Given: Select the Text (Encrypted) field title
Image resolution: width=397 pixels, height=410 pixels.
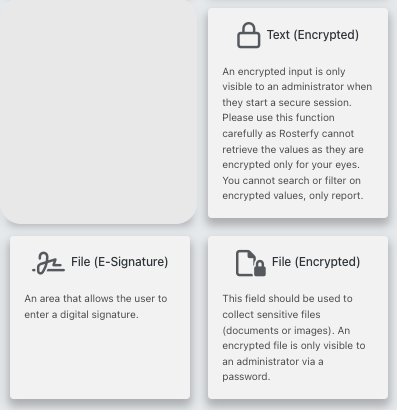Looking at the screenshot, I should tap(313, 35).
